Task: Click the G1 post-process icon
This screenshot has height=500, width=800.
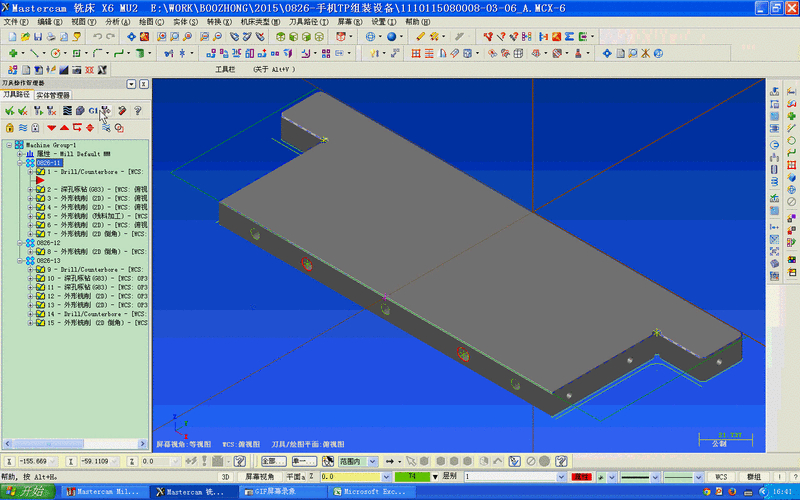Action: point(93,111)
